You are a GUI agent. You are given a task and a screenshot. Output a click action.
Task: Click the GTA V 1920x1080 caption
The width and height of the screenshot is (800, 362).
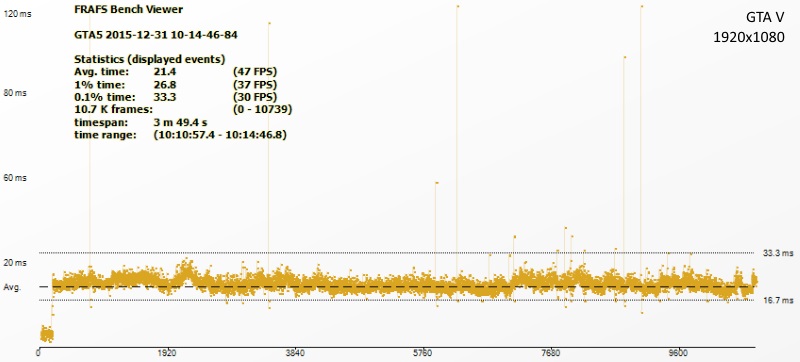coord(748,28)
